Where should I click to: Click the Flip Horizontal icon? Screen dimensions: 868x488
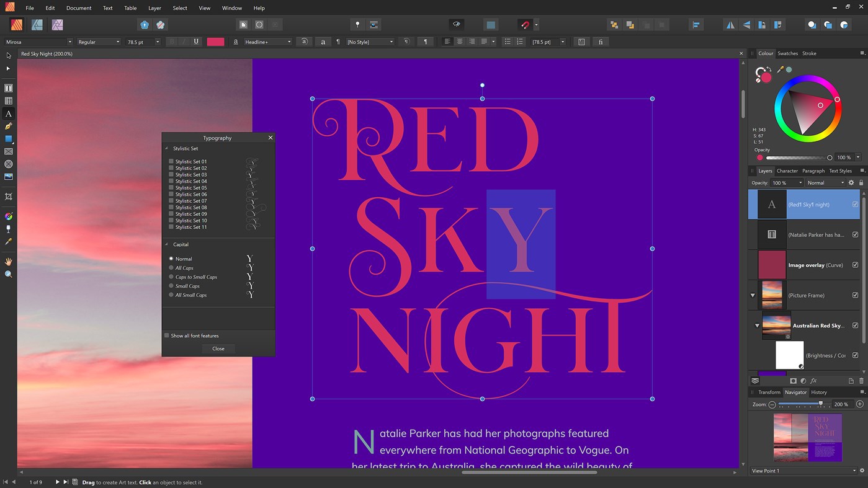click(x=730, y=25)
